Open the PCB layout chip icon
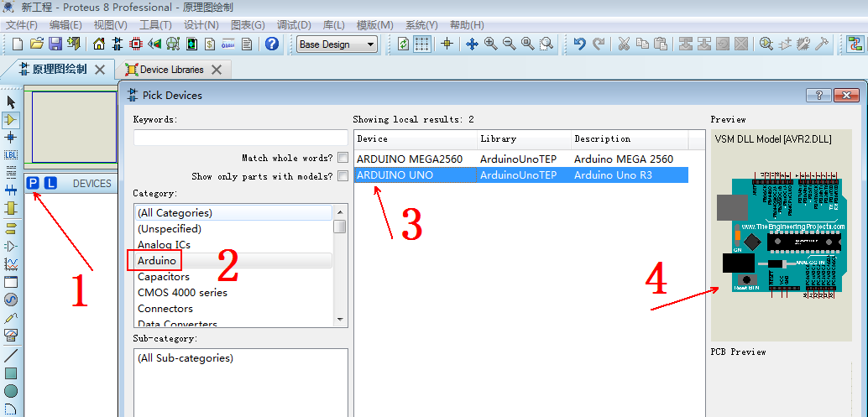Viewport: 868px width, 417px height. pos(135,44)
